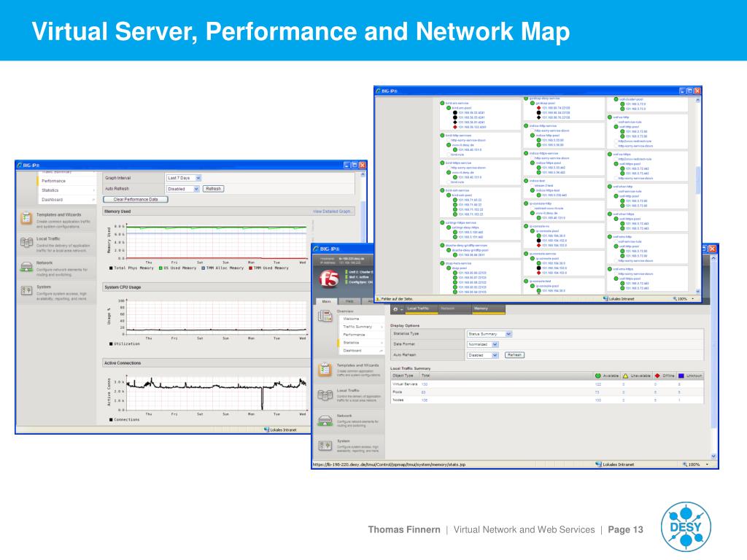Click warning icon beside Fehler auf der Seite
Viewport: 747px width, 560px height.
click(x=378, y=299)
